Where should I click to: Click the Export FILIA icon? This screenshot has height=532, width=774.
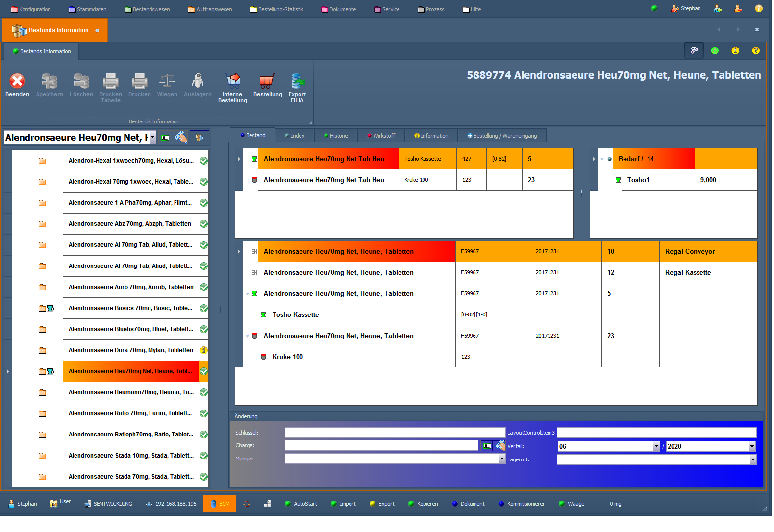point(297,81)
